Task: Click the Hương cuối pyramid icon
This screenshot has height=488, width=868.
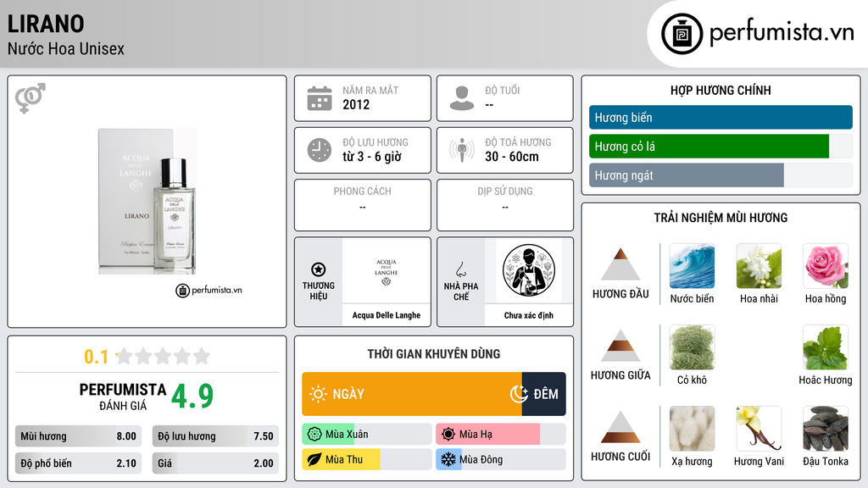Action: 620,427
